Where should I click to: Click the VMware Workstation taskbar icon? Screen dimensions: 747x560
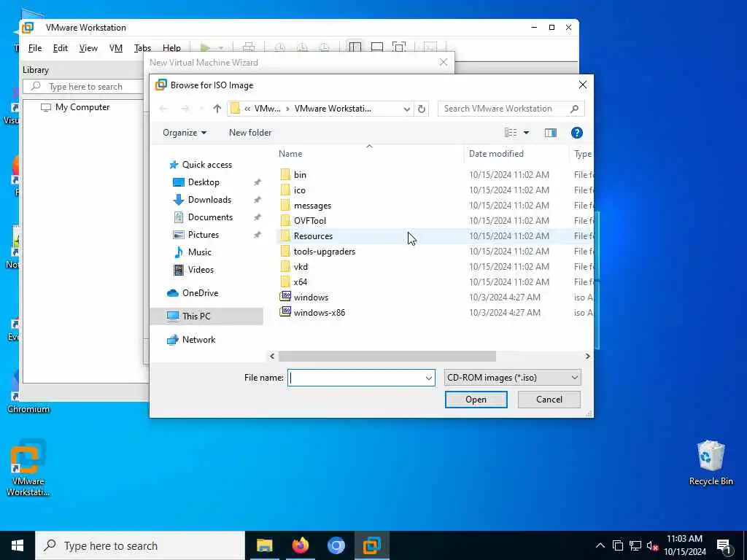pos(371,545)
